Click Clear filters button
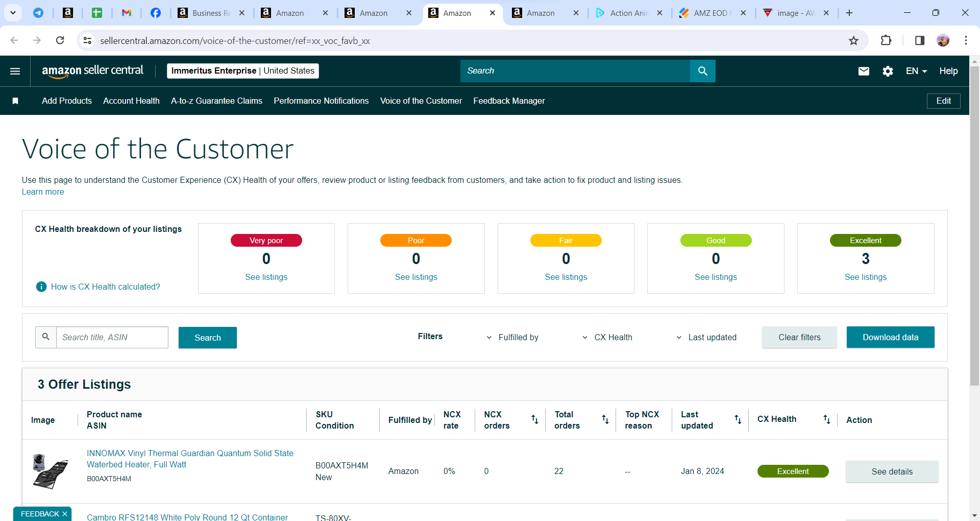The image size is (980, 521). pyautogui.click(x=799, y=337)
